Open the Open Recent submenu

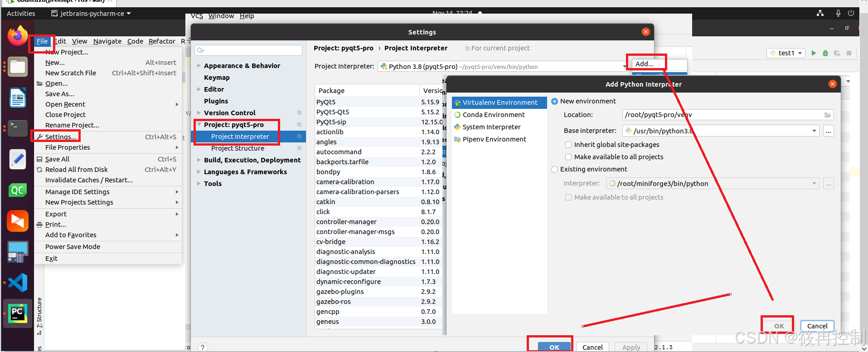(108, 104)
